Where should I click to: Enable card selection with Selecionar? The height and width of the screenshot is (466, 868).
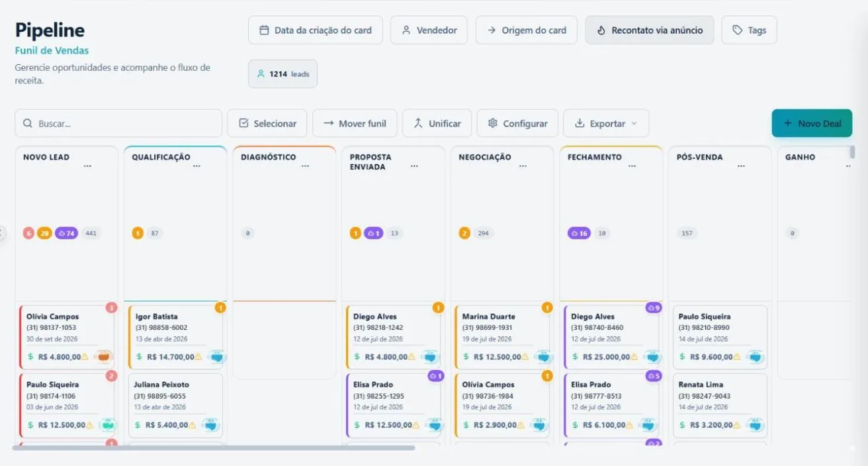click(x=267, y=124)
